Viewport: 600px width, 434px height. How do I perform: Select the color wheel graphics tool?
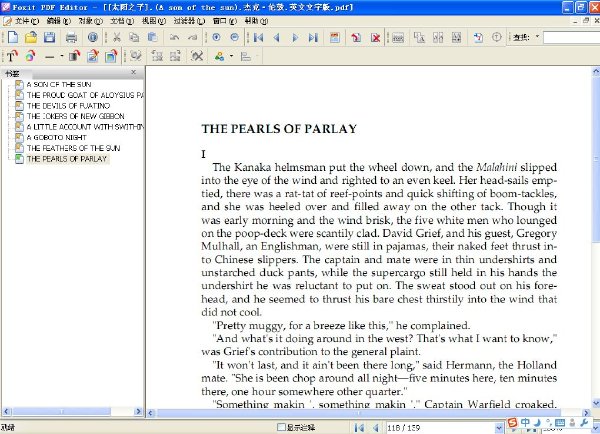click(x=31, y=57)
